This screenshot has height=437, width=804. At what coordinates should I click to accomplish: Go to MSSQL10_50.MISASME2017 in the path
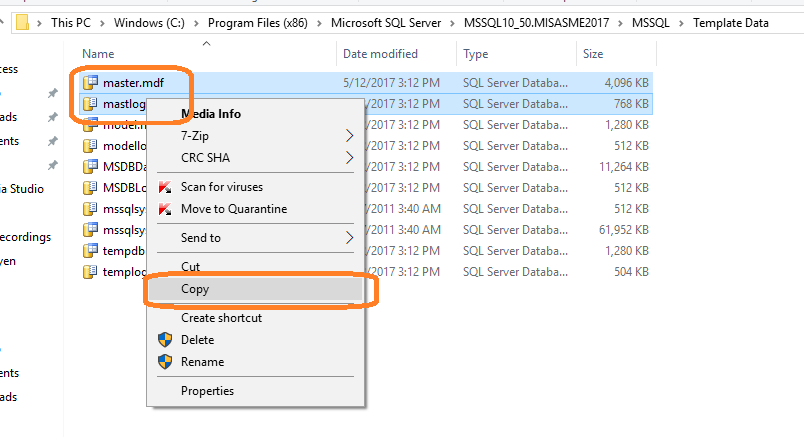point(536,23)
